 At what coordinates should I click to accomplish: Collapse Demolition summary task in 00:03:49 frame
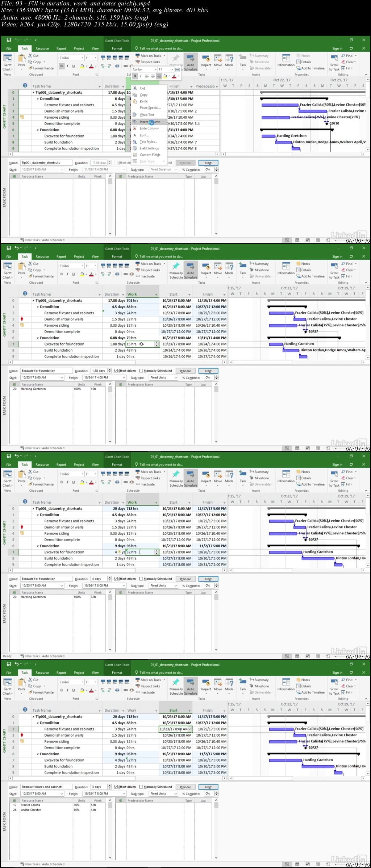(x=38, y=723)
